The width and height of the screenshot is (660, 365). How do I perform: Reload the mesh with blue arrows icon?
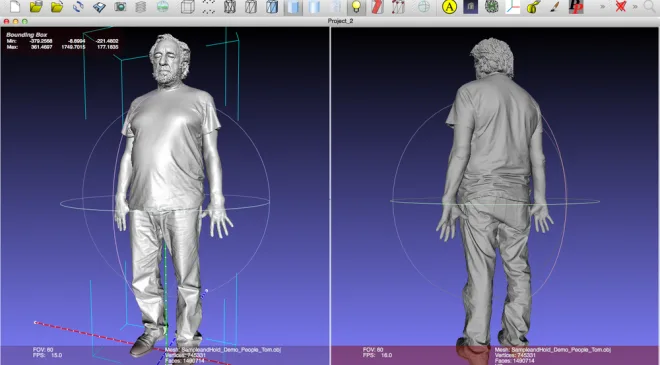pyautogui.click(x=78, y=6)
